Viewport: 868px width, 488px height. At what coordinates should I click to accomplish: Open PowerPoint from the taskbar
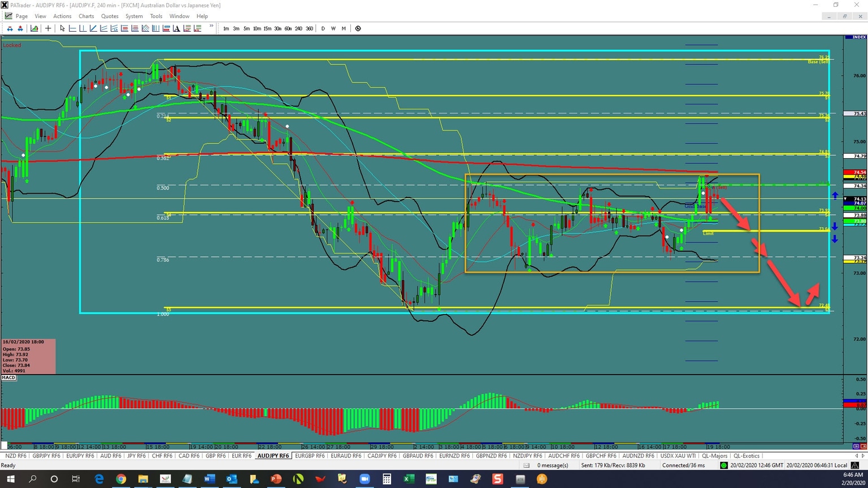pyautogui.click(x=276, y=479)
